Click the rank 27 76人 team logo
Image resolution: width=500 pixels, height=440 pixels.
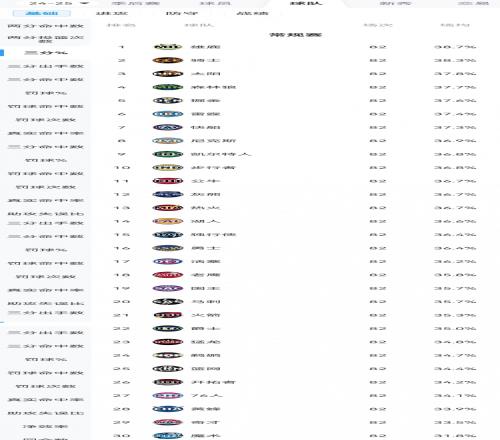(x=168, y=395)
